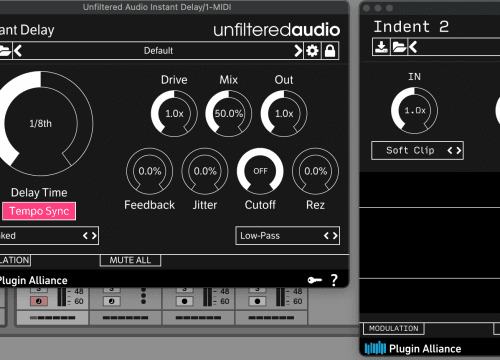Screen dimensions: 500x360
Task: Click the Drive knob at 1.0x
Action: 174,113
